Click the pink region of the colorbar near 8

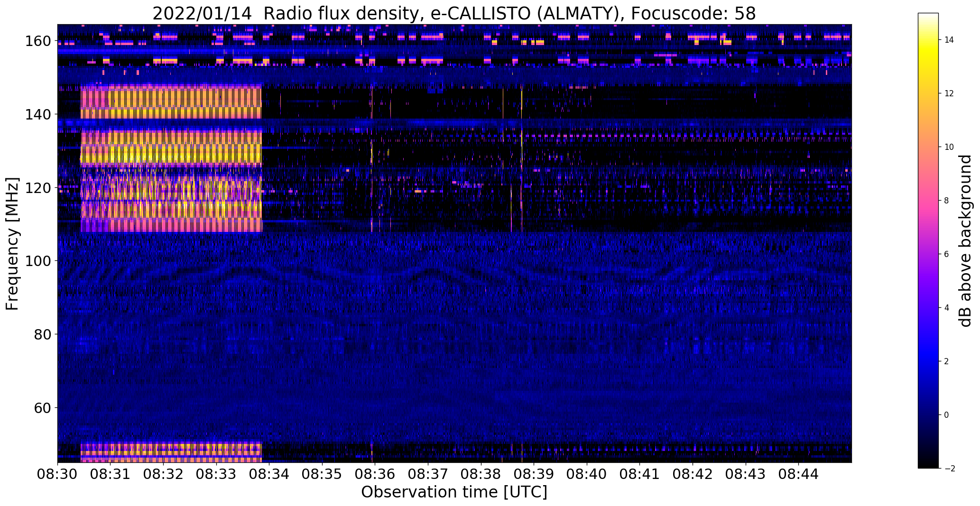tap(928, 201)
